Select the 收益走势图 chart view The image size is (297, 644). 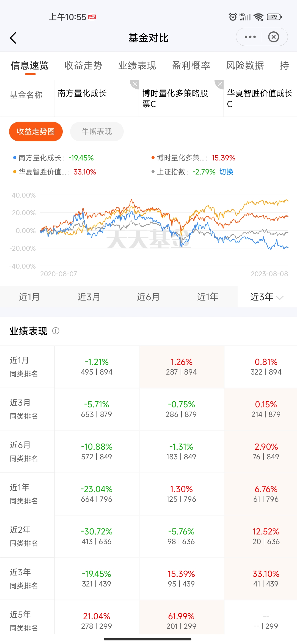(x=35, y=131)
